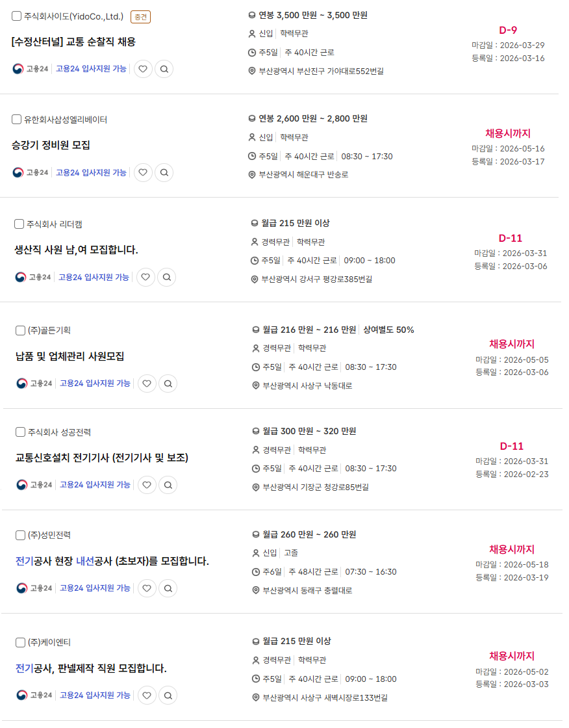The height and width of the screenshot is (728, 569).
Task: Click heart icon for 교통 순찰직 채용 listing
Action: (143, 69)
